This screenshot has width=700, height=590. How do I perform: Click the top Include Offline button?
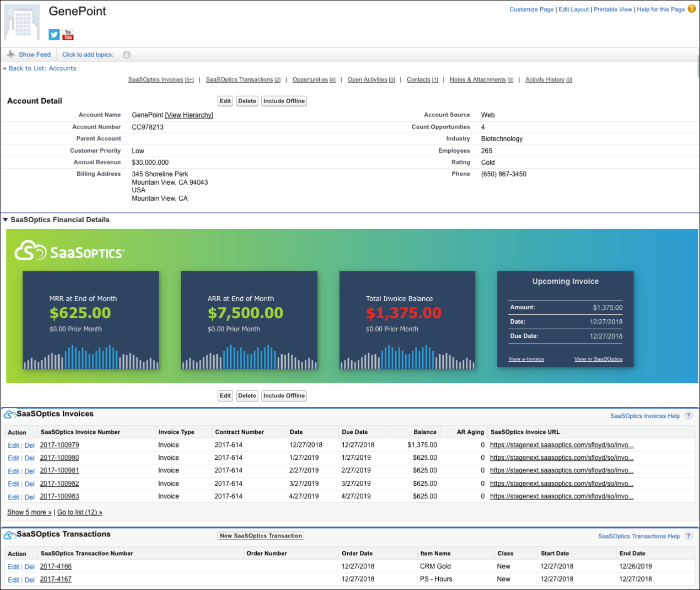284,101
